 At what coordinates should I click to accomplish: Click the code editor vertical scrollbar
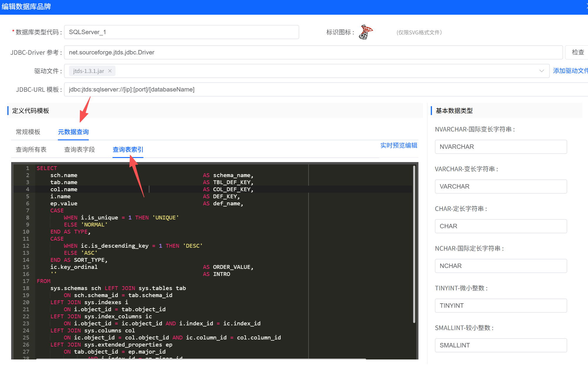coord(414,244)
